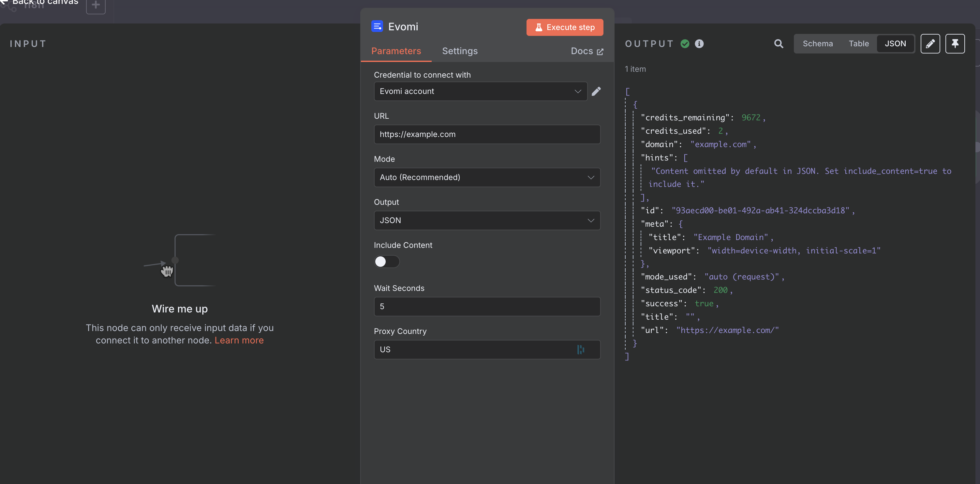Open the Docs link
Screen dimensions: 980x484
coord(587,51)
